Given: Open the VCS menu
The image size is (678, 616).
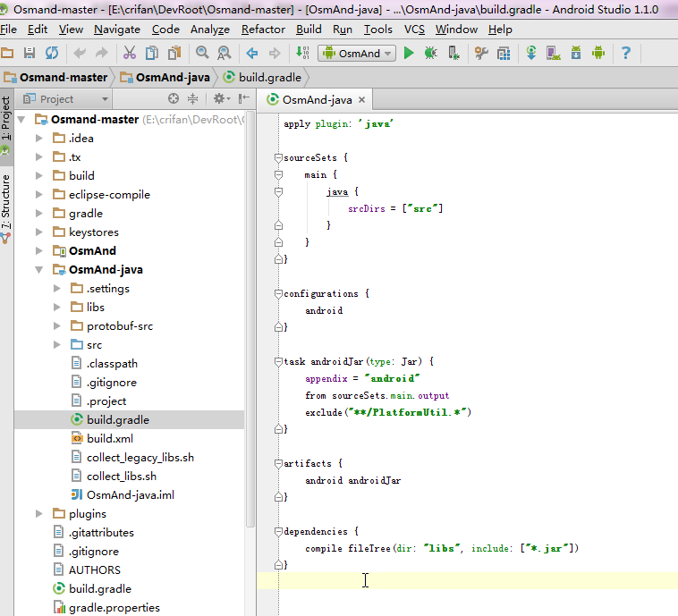Looking at the screenshot, I should (x=414, y=30).
